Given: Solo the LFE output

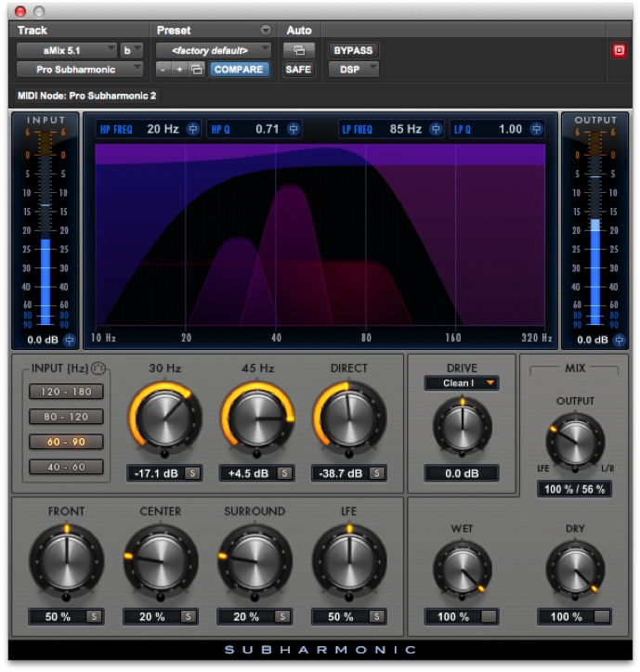Looking at the screenshot, I should tap(376, 616).
